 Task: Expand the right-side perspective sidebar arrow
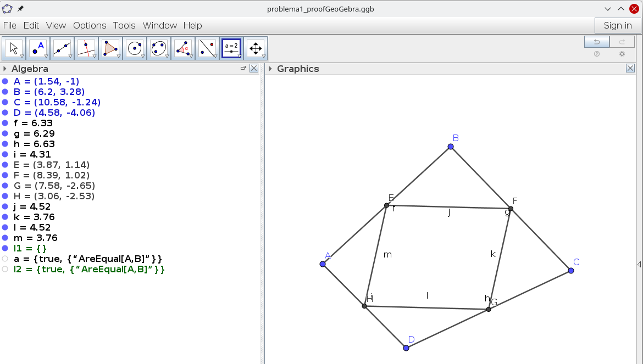click(639, 265)
